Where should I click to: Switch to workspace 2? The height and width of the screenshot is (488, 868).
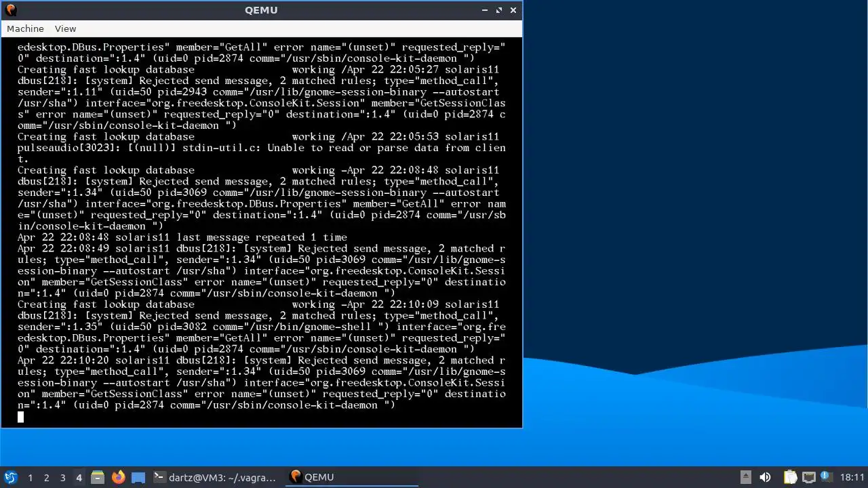(x=46, y=477)
